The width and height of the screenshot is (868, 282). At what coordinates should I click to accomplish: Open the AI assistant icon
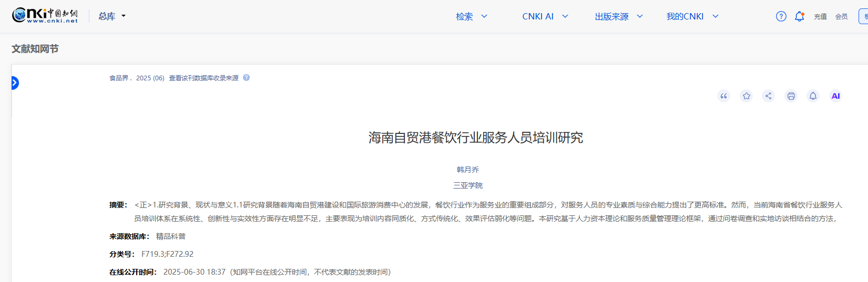[835, 96]
